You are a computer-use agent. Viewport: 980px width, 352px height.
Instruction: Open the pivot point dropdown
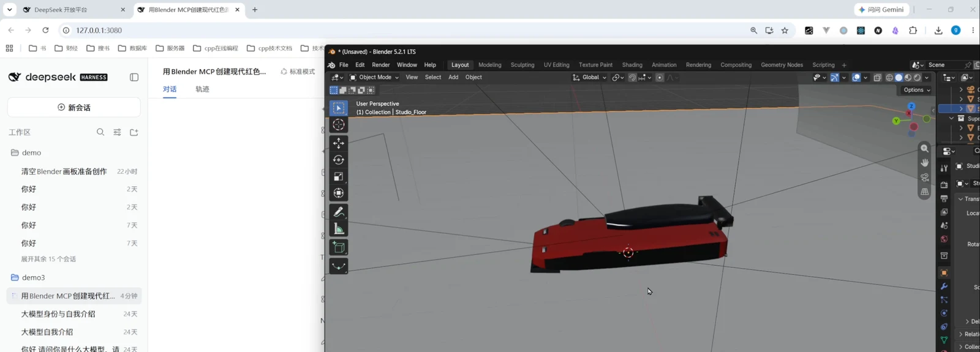click(x=618, y=78)
